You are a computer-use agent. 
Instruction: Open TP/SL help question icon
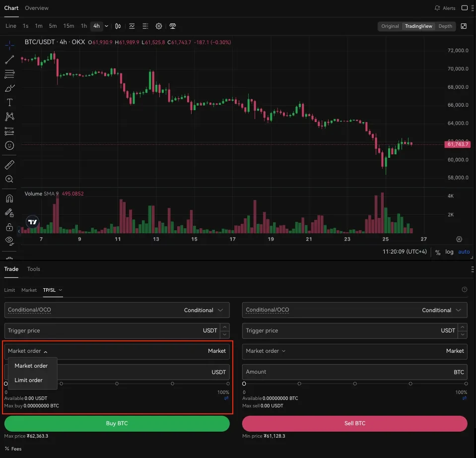[x=465, y=290]
